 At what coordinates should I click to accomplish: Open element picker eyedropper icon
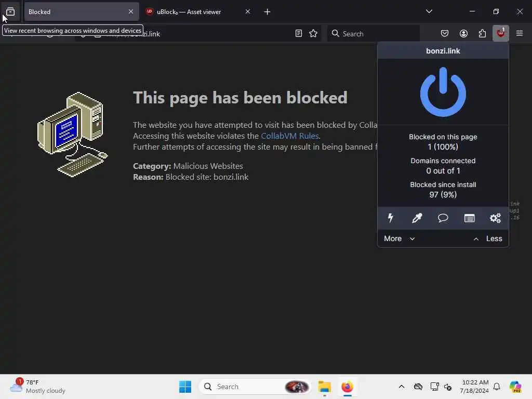click(x=417, y=218)
